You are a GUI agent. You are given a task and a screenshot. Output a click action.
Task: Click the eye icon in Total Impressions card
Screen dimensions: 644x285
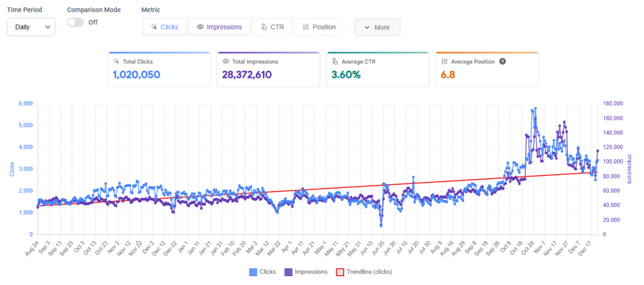[x=226, y=62]
